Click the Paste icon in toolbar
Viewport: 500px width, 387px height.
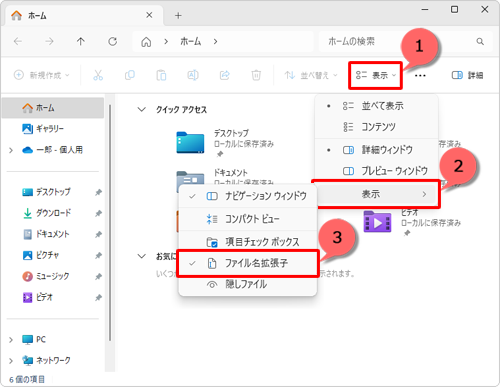[x=161, y=75]
